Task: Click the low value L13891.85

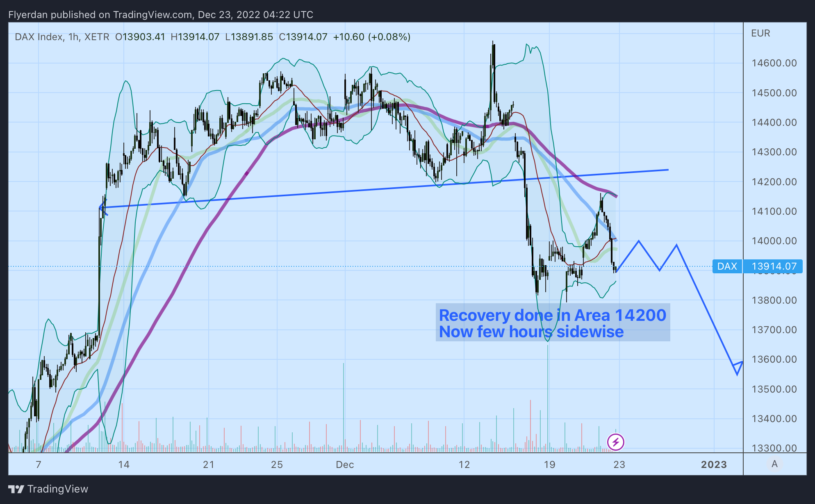Action: 249,37
